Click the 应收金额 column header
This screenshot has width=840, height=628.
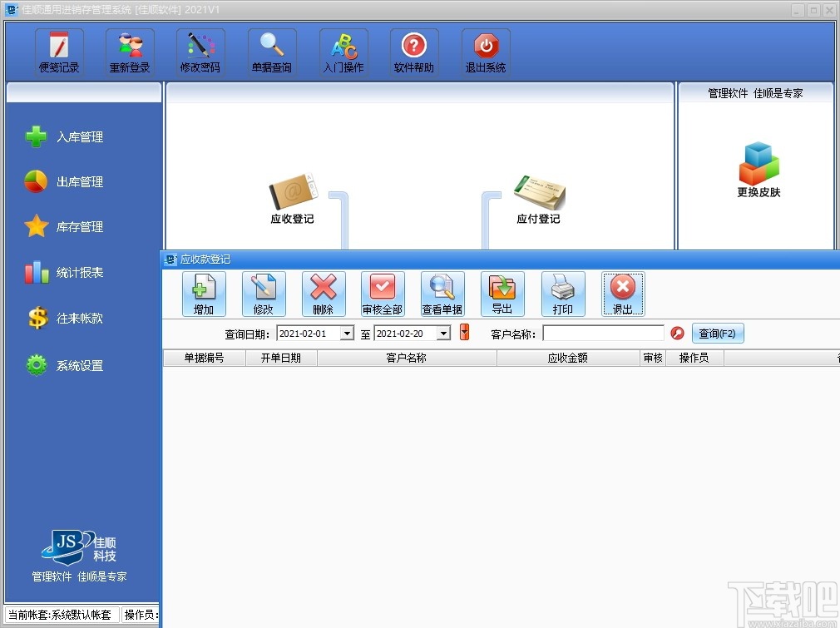point(568,358)
